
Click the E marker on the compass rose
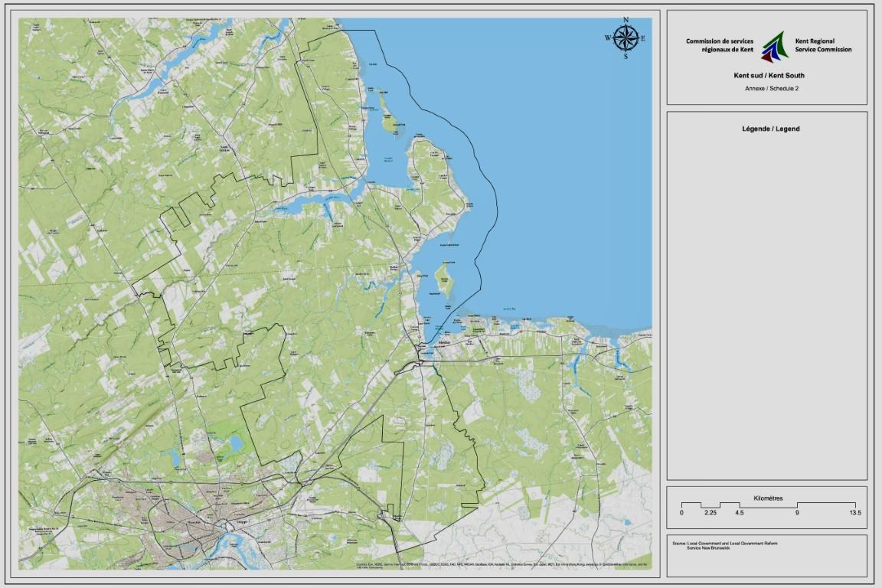point(643,38)
